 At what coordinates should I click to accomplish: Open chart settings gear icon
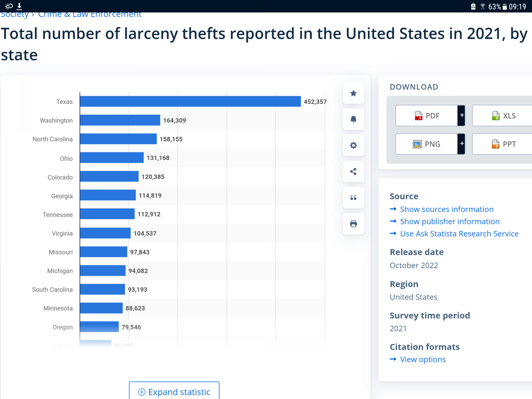[353, 145]
